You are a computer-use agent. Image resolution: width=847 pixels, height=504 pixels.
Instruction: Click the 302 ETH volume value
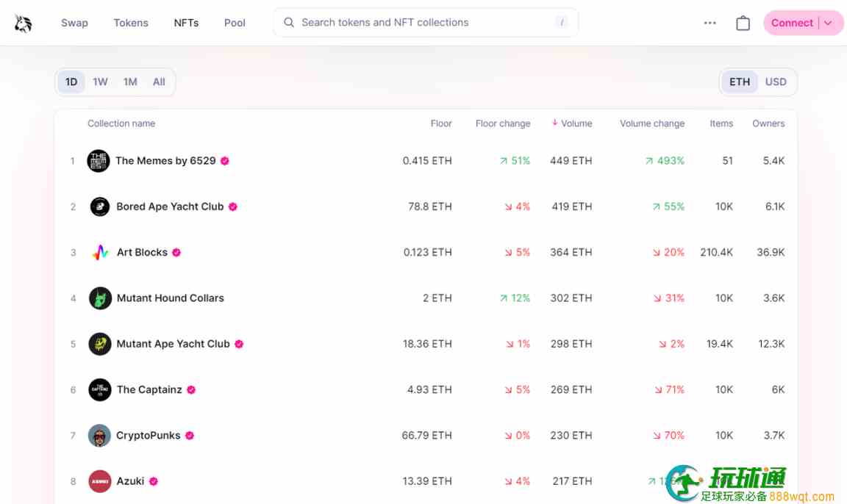571,298
